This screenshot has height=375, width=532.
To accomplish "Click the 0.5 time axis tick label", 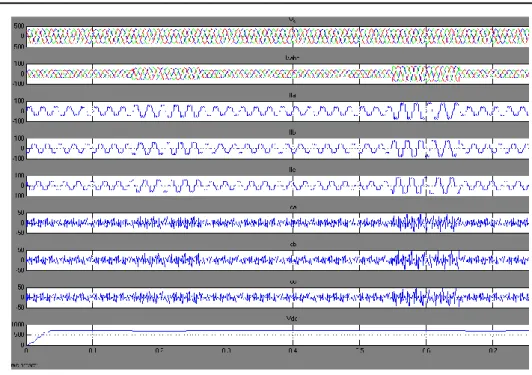I will pyautogui.click(x=360, y=350).
